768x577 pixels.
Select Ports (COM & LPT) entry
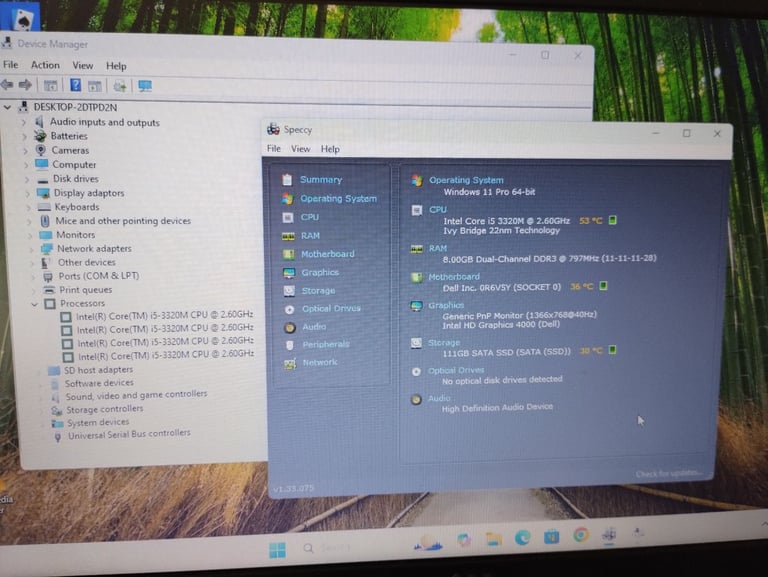(99, 276)
